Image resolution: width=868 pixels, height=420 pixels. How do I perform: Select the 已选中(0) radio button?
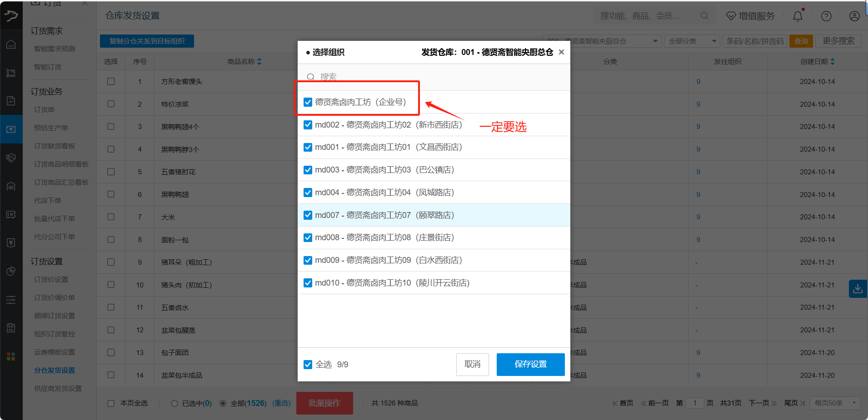pos(175,403)
